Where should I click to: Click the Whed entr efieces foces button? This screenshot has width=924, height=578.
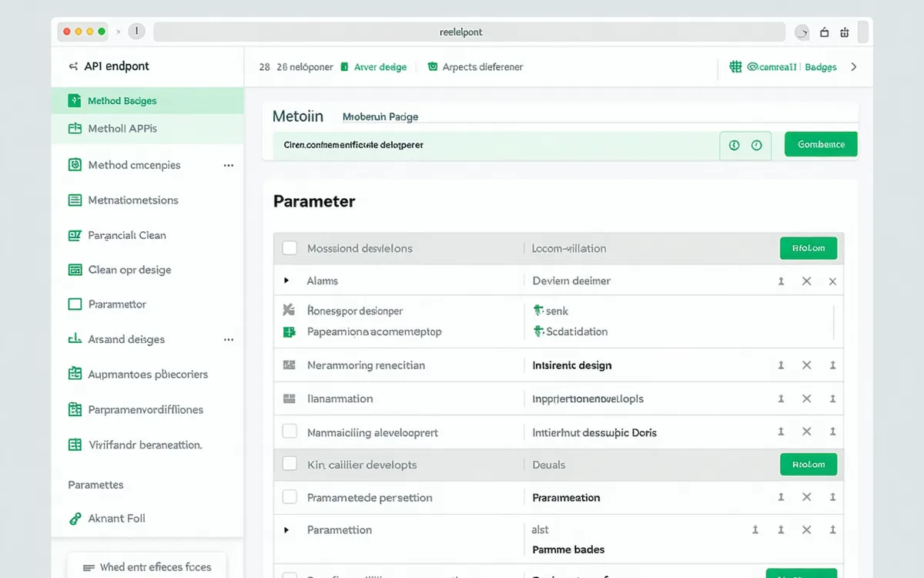click(x=146, y=566)
